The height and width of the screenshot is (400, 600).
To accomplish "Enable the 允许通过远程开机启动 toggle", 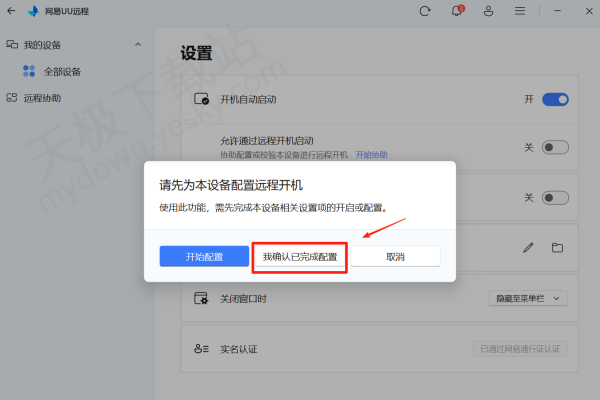I will (555, 147).
